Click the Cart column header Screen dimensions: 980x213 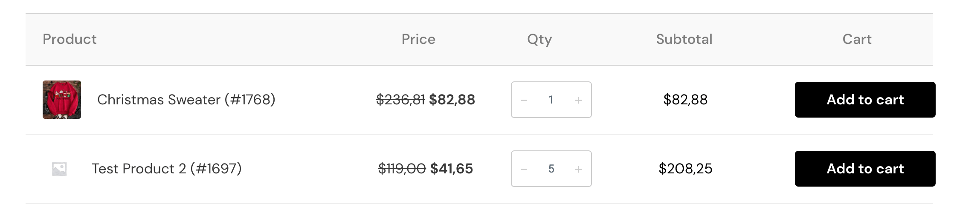857,39
